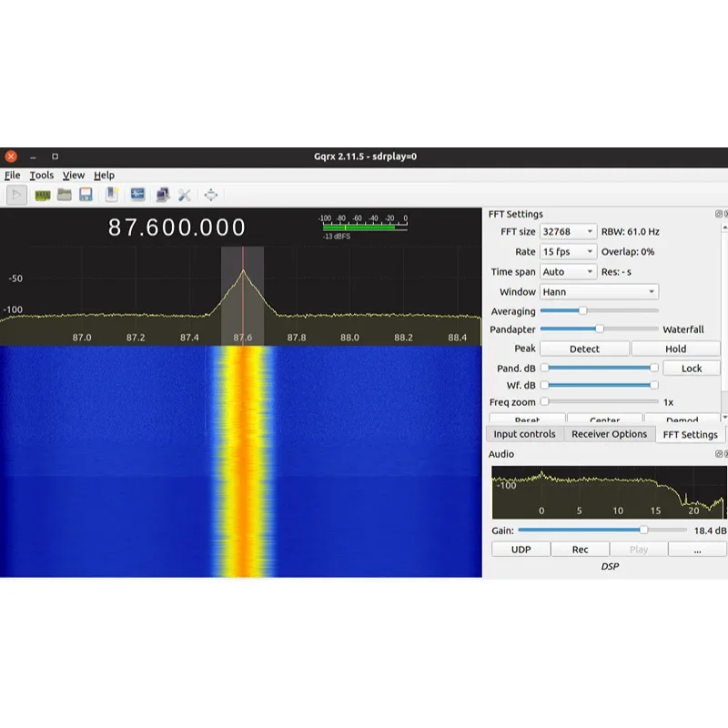Open the Rate dropdown showing 15 fps
The height and width of the screenshot is (728, 728).
567,251
